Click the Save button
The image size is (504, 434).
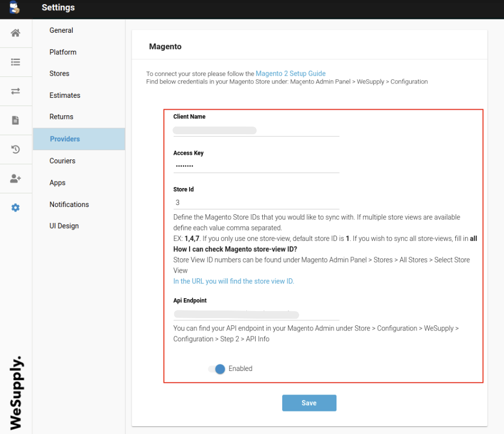309,403
